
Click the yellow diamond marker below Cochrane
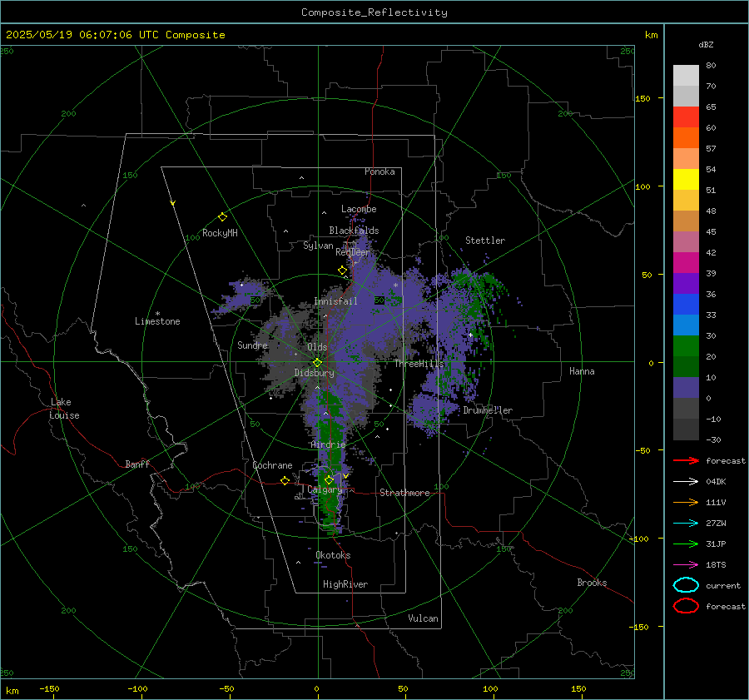click(285, 481)
